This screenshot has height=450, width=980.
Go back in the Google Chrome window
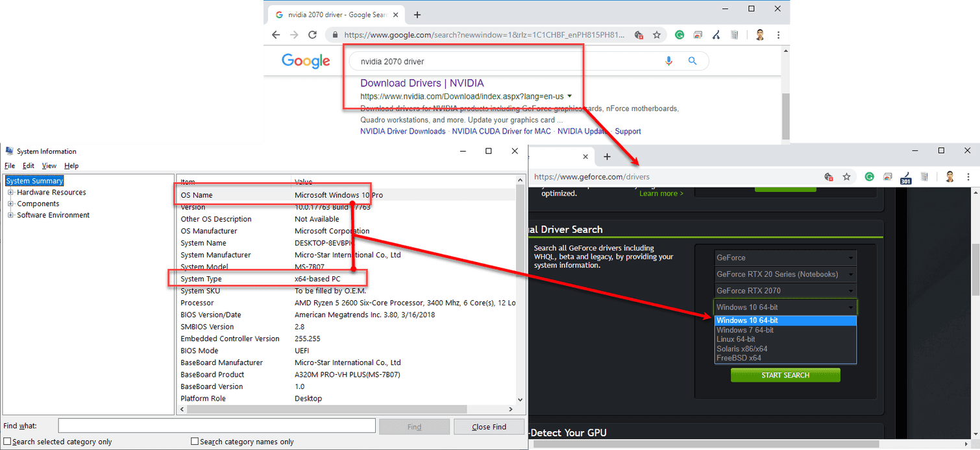coord(276,35)
